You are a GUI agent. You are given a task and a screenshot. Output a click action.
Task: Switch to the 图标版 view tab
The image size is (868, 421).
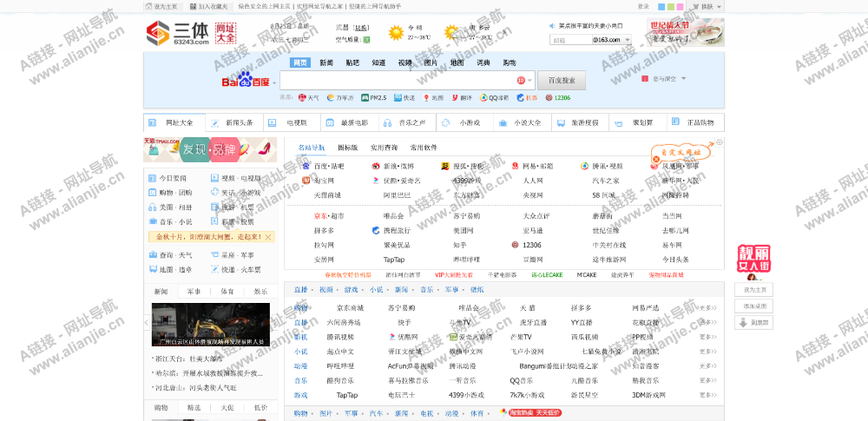tap(347, 148)
